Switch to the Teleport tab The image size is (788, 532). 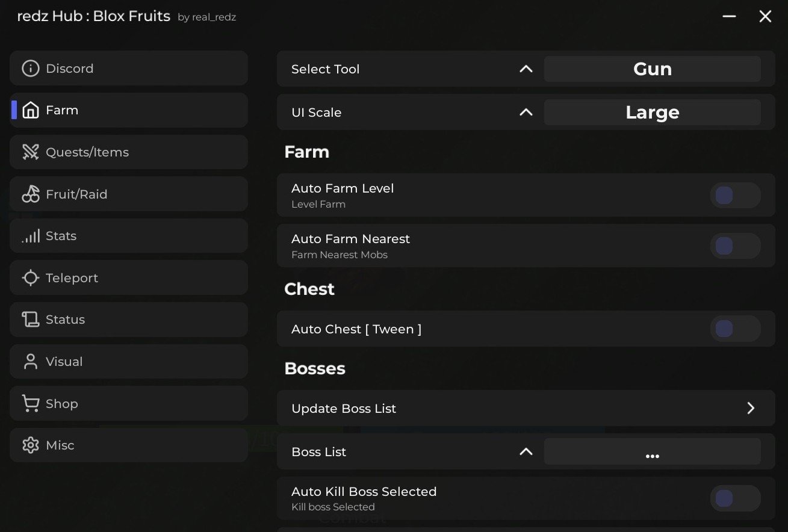pyautogui.click(x=129, y=277)
